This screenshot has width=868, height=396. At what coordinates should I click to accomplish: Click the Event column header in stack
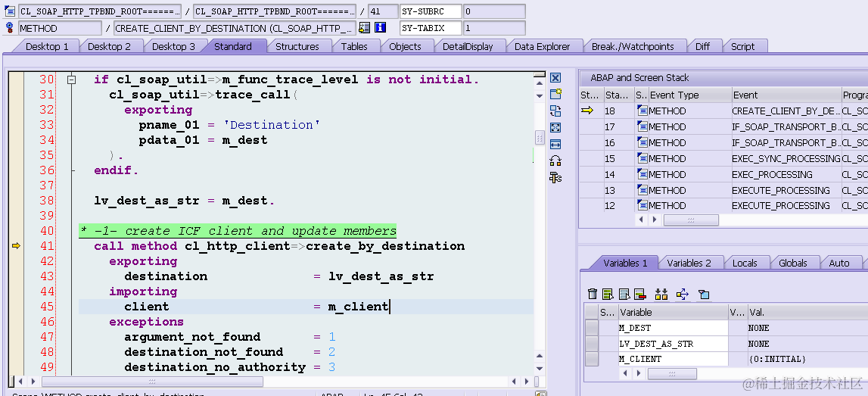click(786, 95)
